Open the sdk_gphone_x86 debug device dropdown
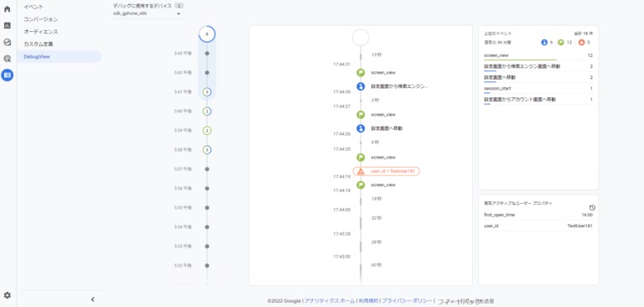This screenshot has height=307, width=644. point(147,13)
